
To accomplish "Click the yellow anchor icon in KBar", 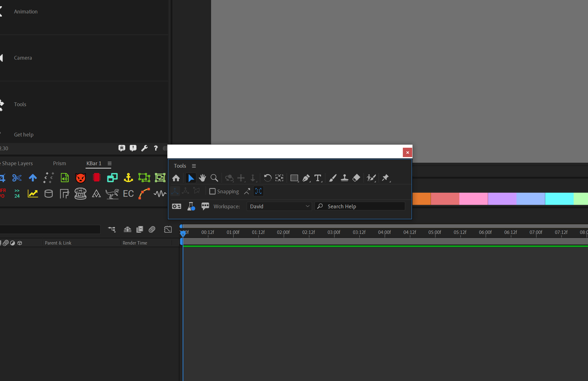I will tap(128, 178).
